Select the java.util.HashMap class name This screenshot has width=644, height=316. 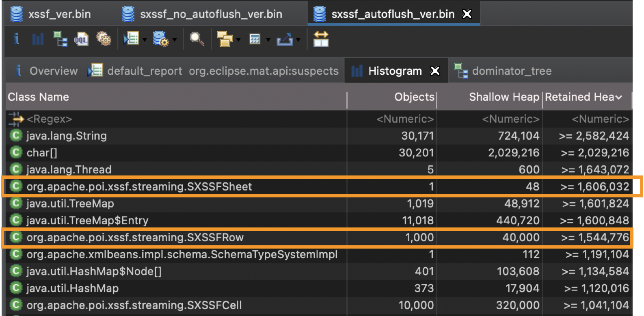pyautogui.click(x=72, y=288)
